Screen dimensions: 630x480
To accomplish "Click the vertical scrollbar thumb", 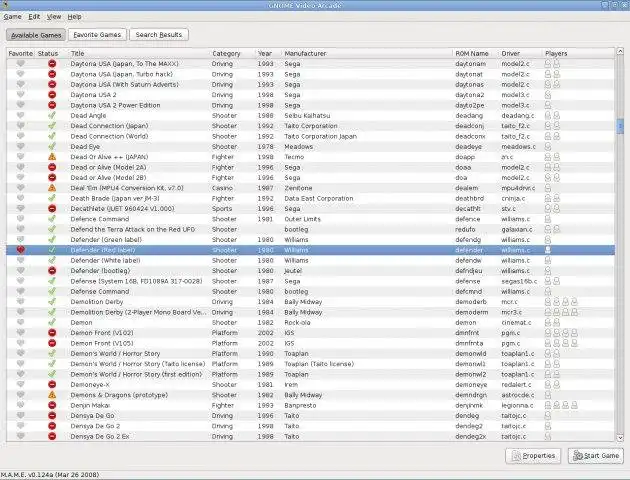I will pos(620,126).
